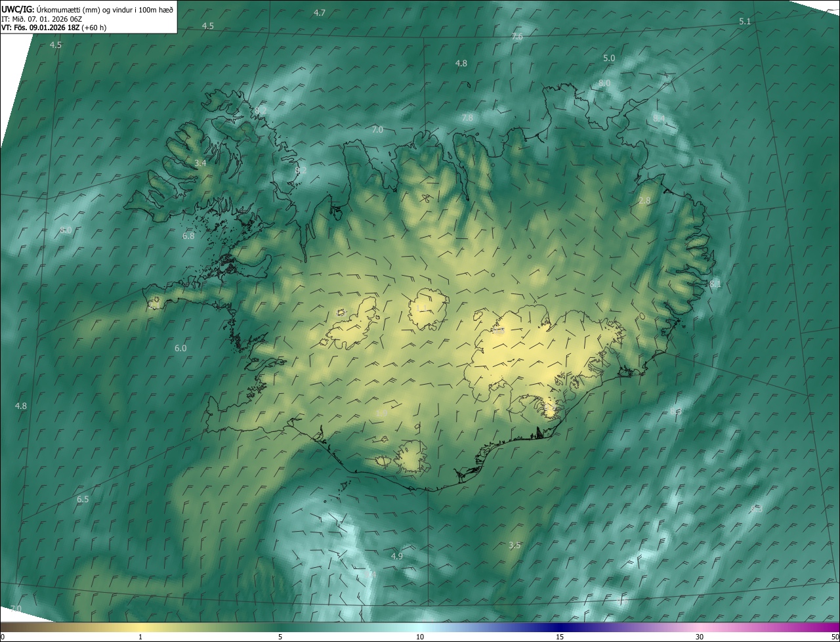Screen dimensions: 840x642
Task: Click the 0 tick on the color scale
Action: coord(3,637)
